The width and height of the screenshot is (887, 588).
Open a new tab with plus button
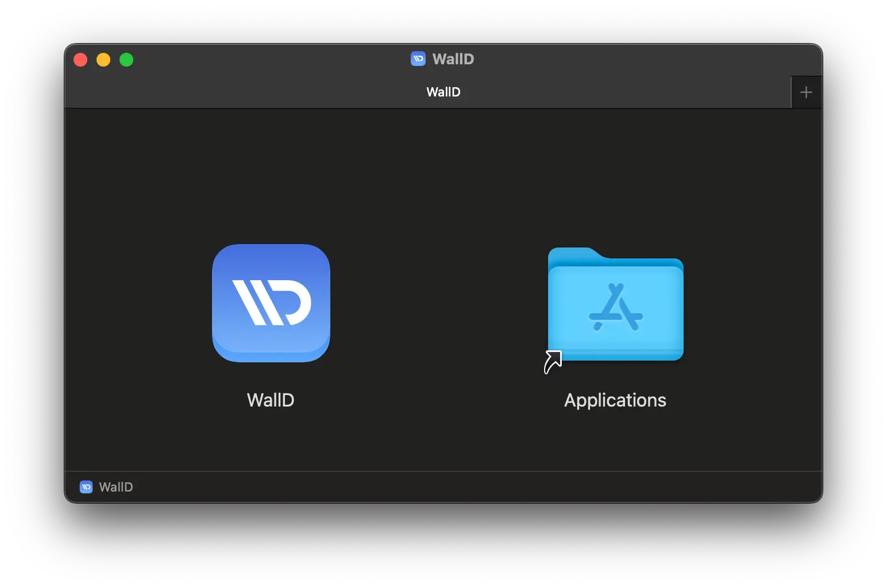806,92
